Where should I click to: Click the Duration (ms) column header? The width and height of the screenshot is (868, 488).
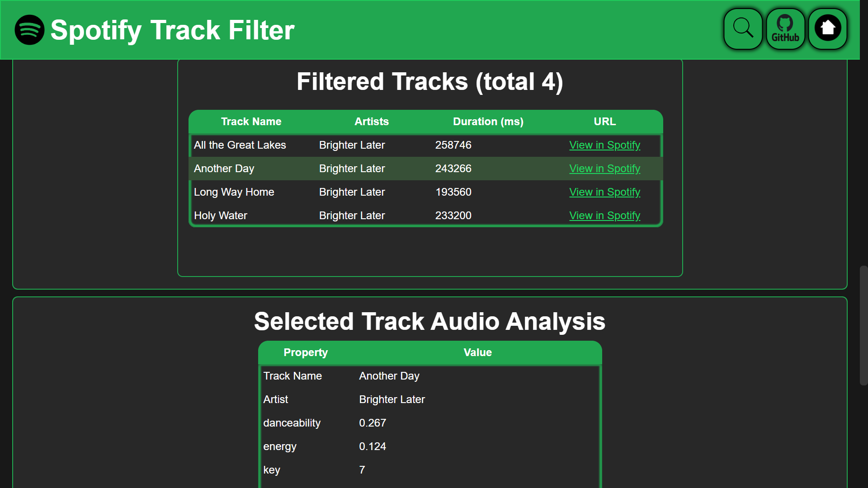click(488, 122)
